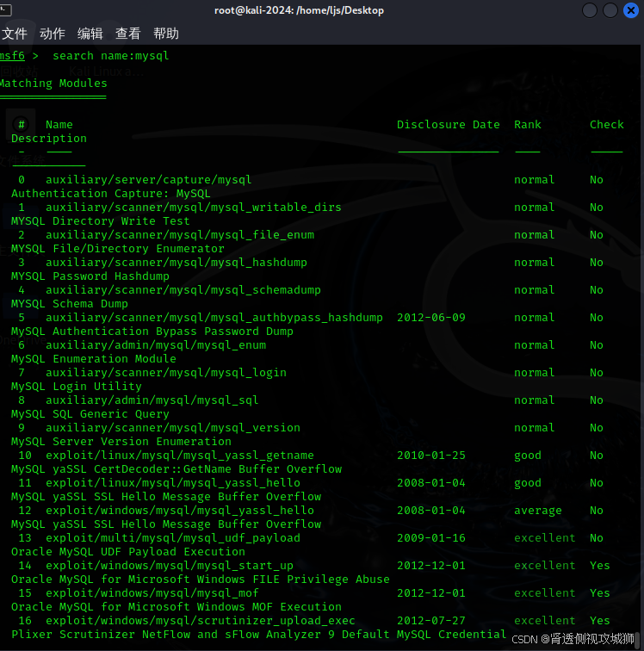
Task: Select the mysql_yassl_getname module path
Action: (180, 456)
